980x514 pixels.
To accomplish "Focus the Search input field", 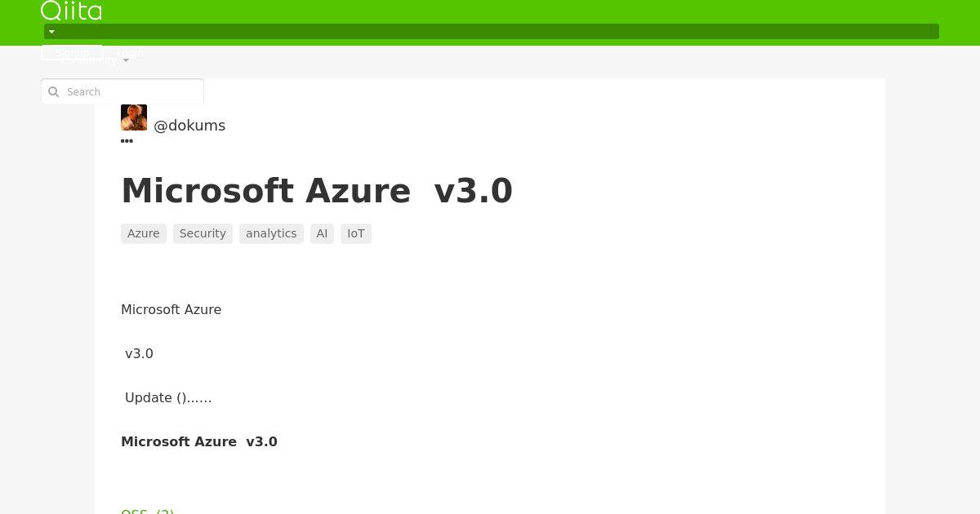I will pos(122,91).
